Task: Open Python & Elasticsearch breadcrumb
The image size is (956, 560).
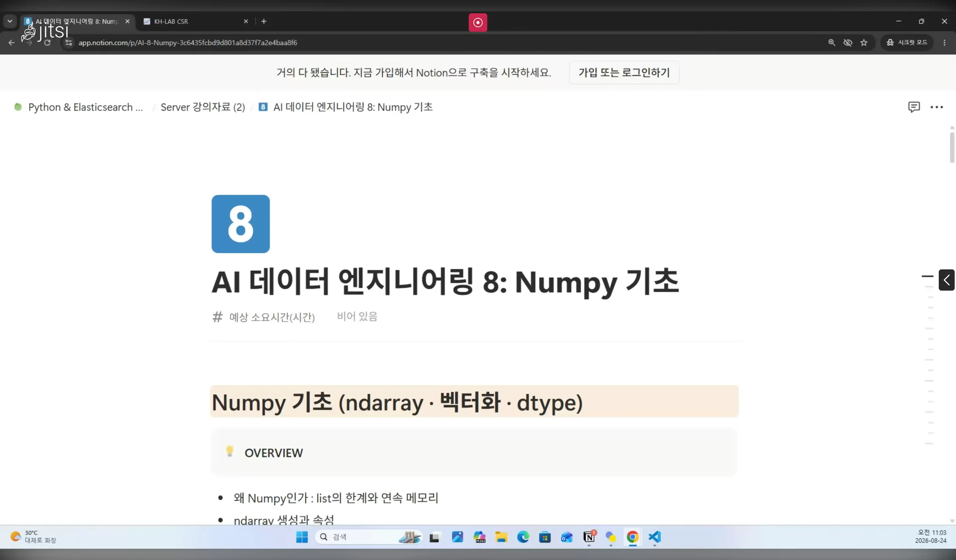Action: pyautogui.click(x=79, y=107)
